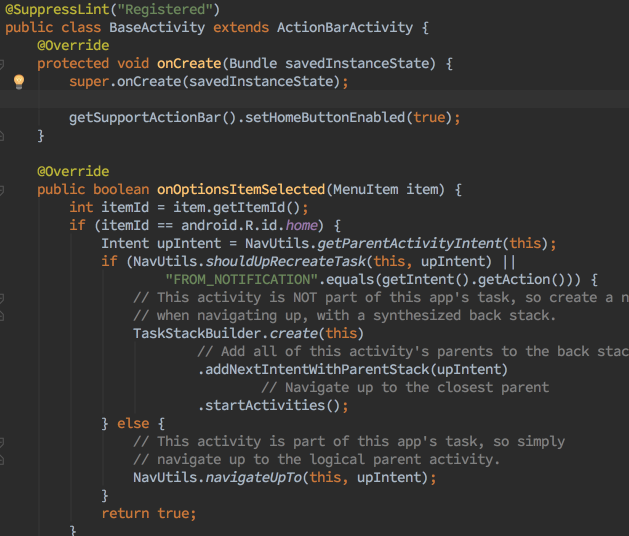Image resolution: width=629 pixels, height=536 pixels.
Task: Click shouldUpRecreateTask method call
Action: [x=286, y=262]
